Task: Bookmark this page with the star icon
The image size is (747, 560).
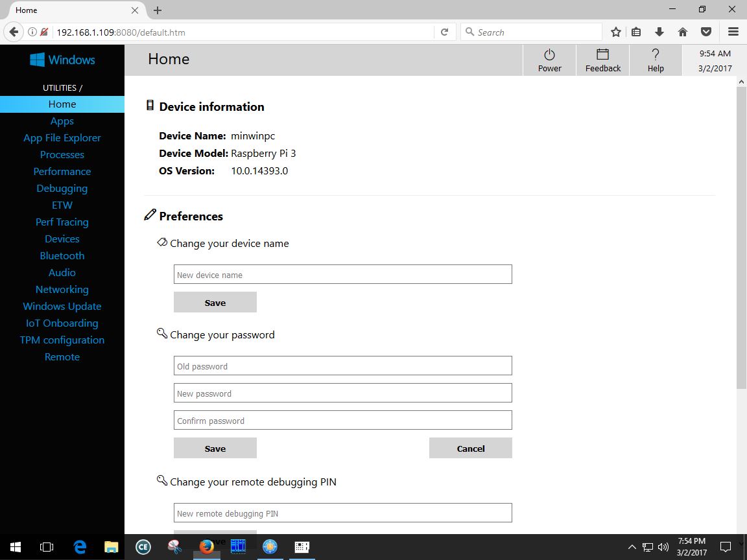Action: [615, 32]
